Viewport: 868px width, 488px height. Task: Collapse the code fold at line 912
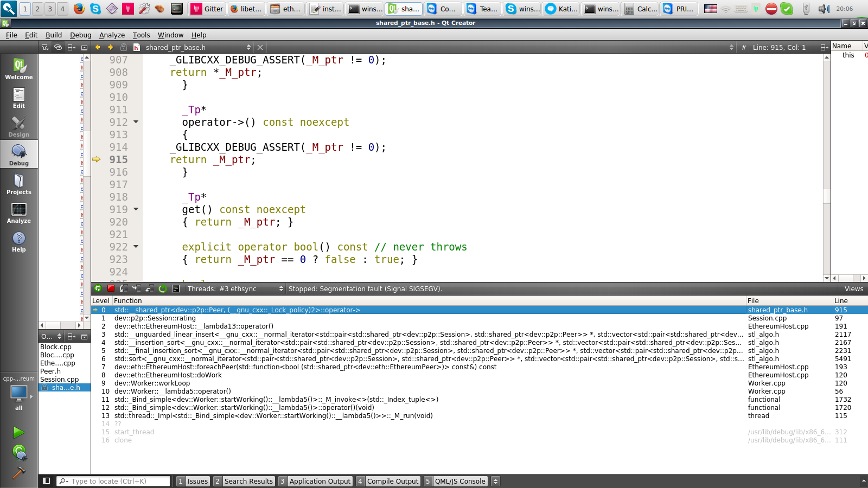(136, 122)
